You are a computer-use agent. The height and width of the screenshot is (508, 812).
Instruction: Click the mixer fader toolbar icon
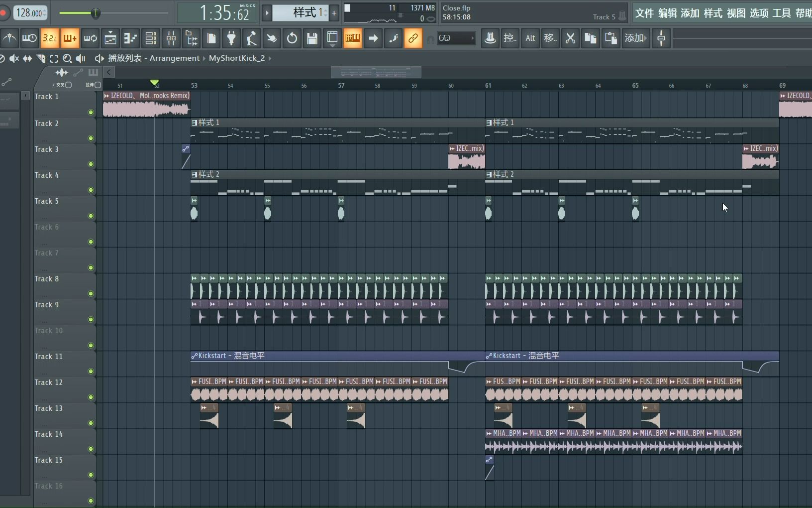(490, 38)
